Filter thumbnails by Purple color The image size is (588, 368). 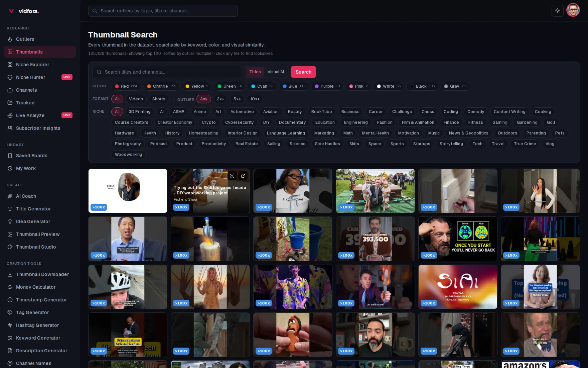pyautogui.click(x=327, y=86)
